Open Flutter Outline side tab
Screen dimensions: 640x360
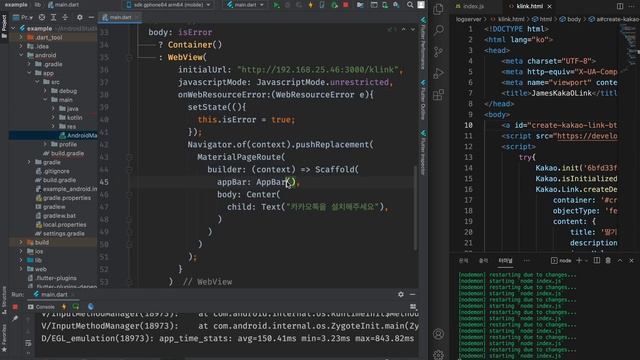[424, 100]
